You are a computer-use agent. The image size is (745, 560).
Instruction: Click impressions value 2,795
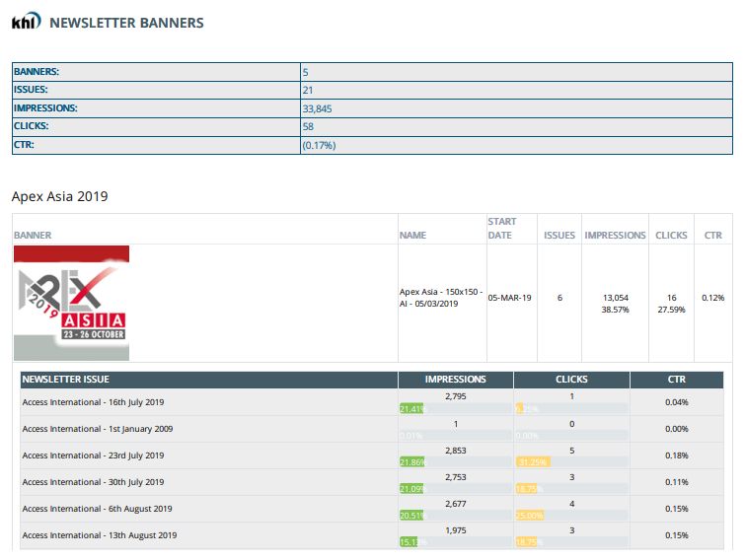tap(455, 396)
